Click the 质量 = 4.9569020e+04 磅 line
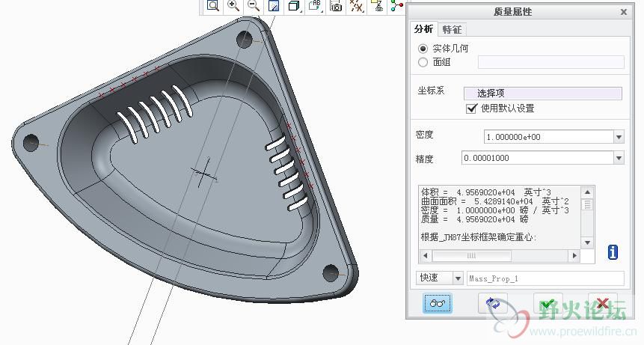 coord(474,219)
